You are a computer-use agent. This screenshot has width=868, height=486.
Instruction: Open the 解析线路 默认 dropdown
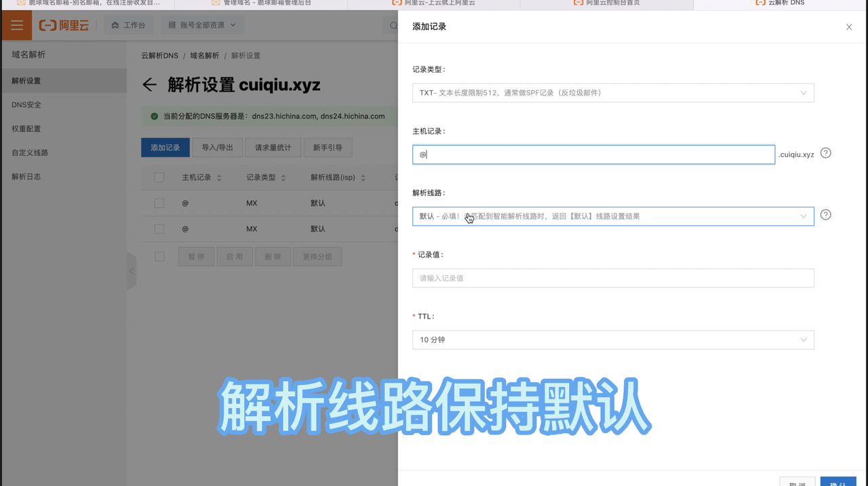[613, 216]
